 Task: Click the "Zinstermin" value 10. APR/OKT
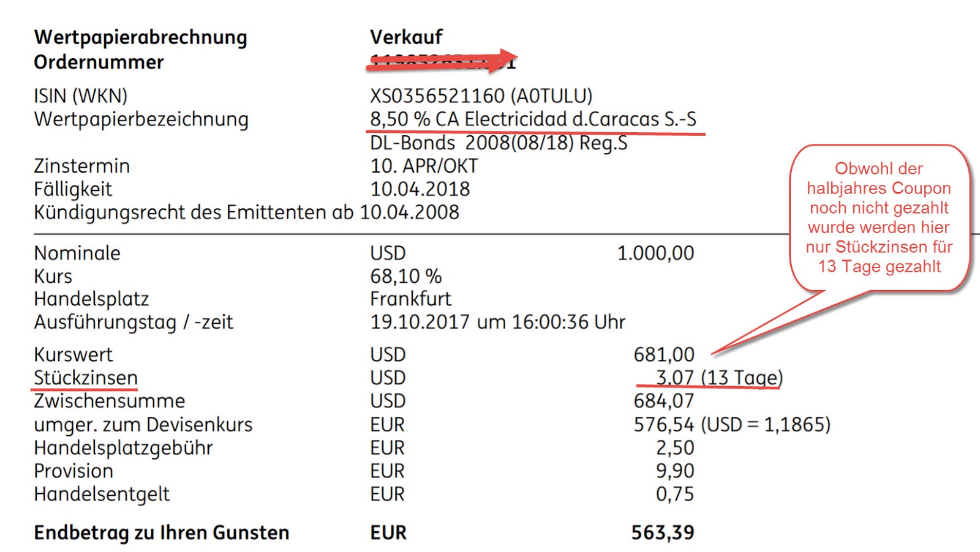pyautogui.click(x=424, y=166)
